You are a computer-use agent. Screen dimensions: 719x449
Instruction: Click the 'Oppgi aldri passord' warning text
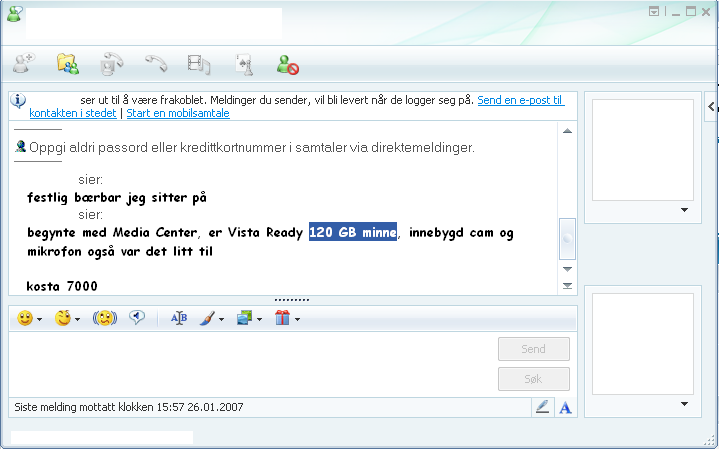click(252, 148)
